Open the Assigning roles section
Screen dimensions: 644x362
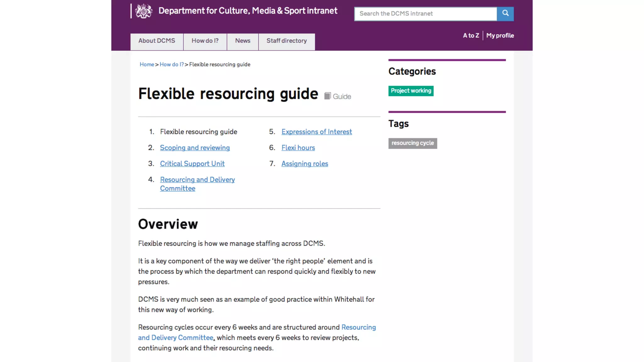(304, 164)
